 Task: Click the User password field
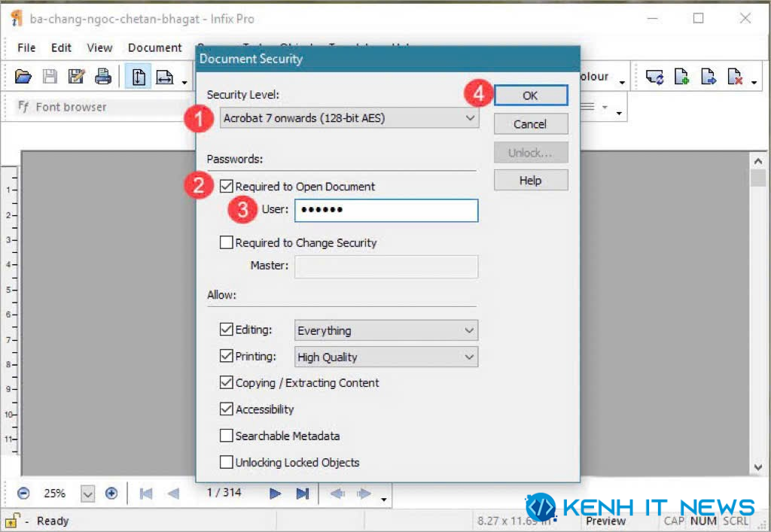386,210
